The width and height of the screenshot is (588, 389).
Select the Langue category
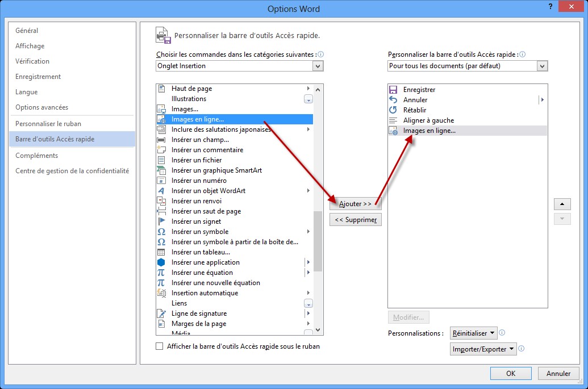pyautogui.click(x=26, y=92)
